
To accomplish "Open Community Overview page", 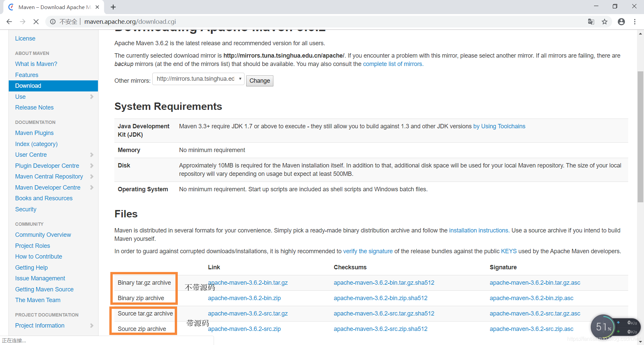I will tap(43, 235).
